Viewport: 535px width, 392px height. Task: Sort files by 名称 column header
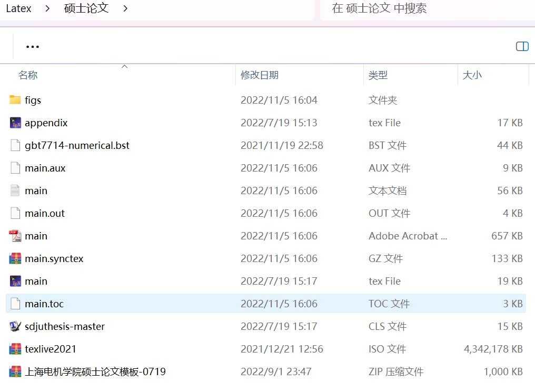[x=28, y=75]
